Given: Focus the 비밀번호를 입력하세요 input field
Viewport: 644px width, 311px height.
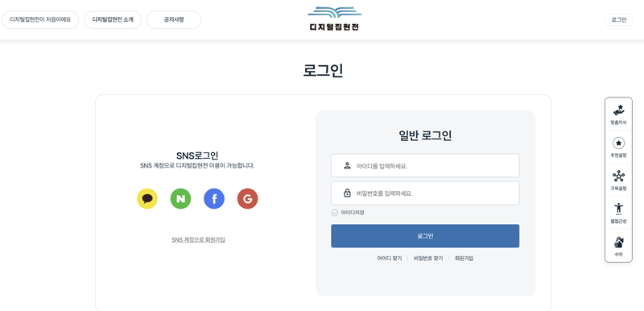Looking at the screenshot, I should [425, 193].
